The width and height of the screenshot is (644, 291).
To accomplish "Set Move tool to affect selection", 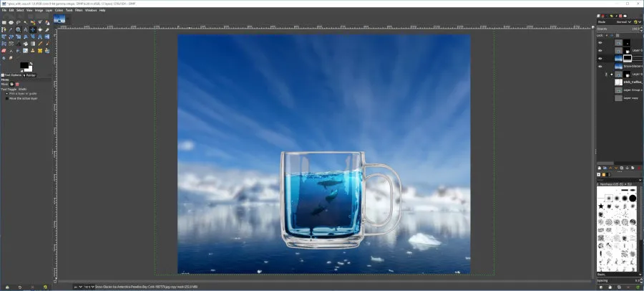I will (17, 84).
